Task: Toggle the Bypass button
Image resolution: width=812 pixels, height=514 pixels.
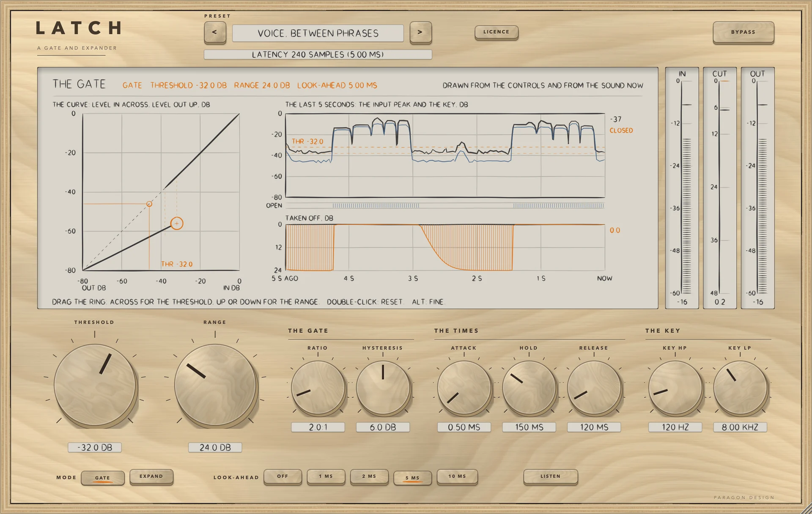Action: pos(743,32)
